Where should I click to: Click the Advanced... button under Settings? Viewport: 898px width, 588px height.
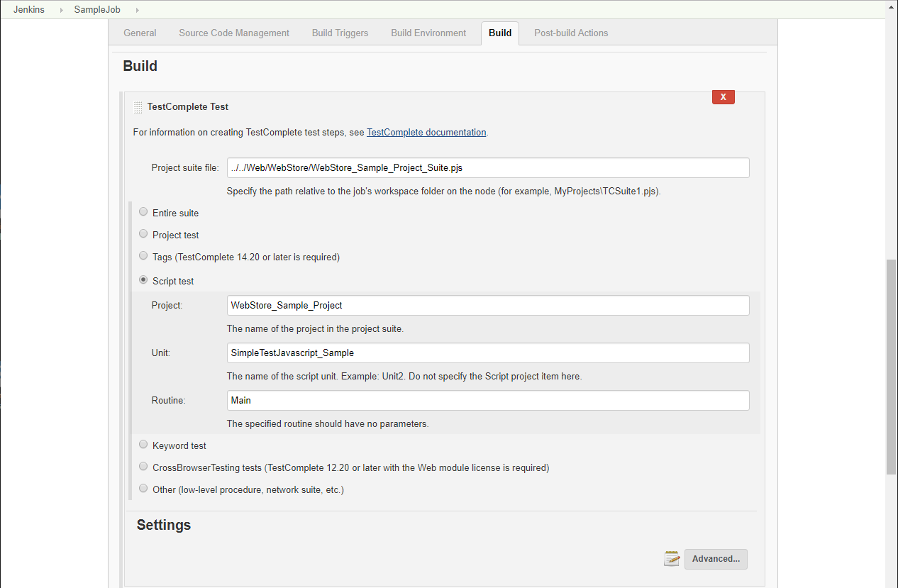[x=715, y=559]
